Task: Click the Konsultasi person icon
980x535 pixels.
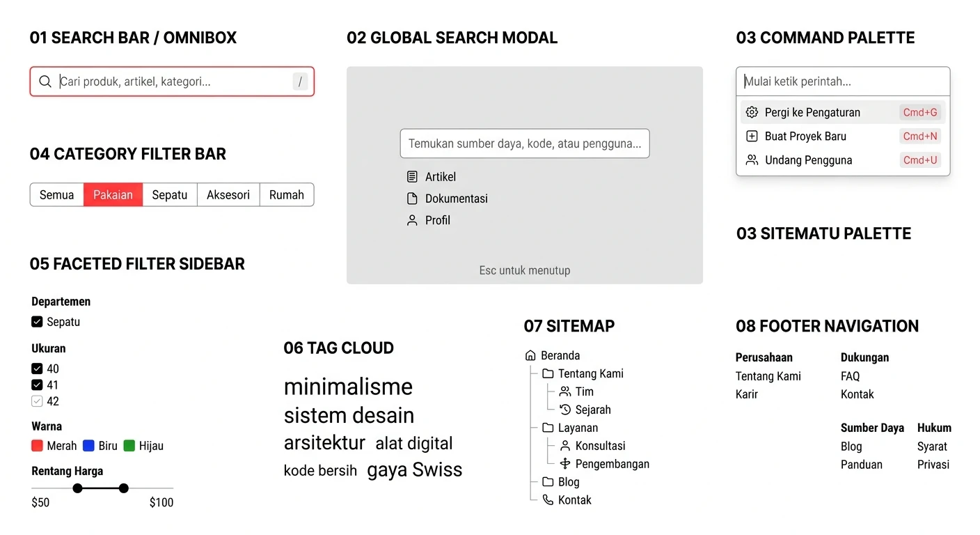Action: pyautogui.click(x=565, y=446)
